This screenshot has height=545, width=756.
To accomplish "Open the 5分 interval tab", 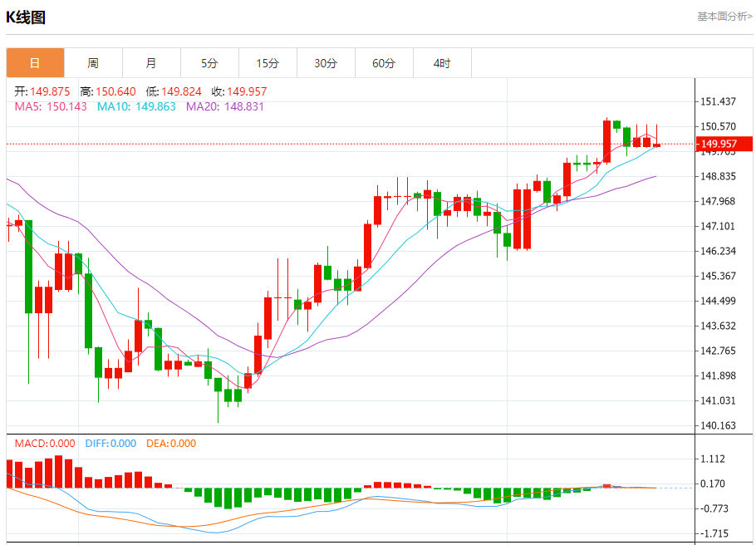I will point(209,62).
